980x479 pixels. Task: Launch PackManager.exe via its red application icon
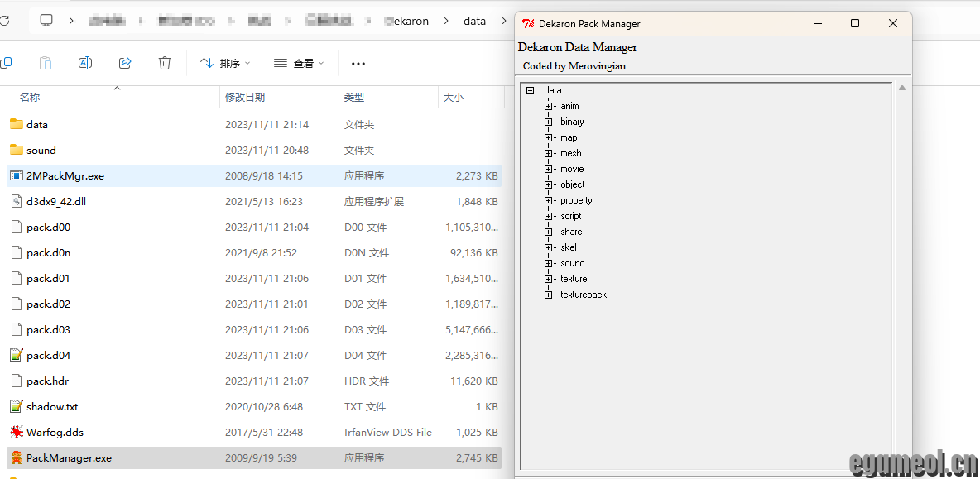[17, 457]
